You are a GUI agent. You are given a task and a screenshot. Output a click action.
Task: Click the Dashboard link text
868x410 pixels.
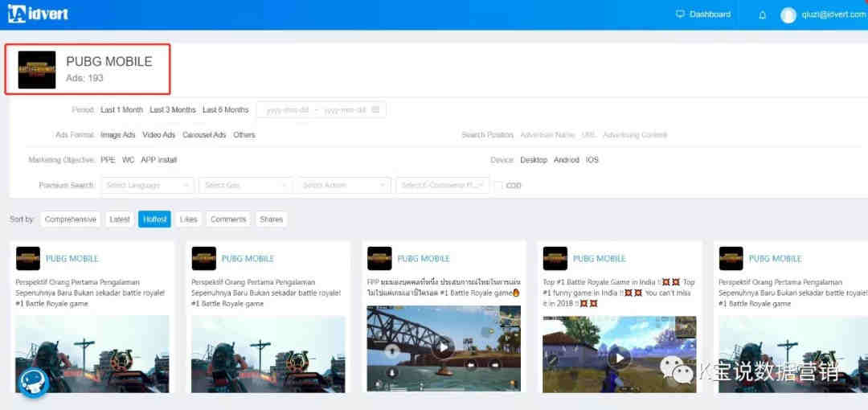click(710, 14)
